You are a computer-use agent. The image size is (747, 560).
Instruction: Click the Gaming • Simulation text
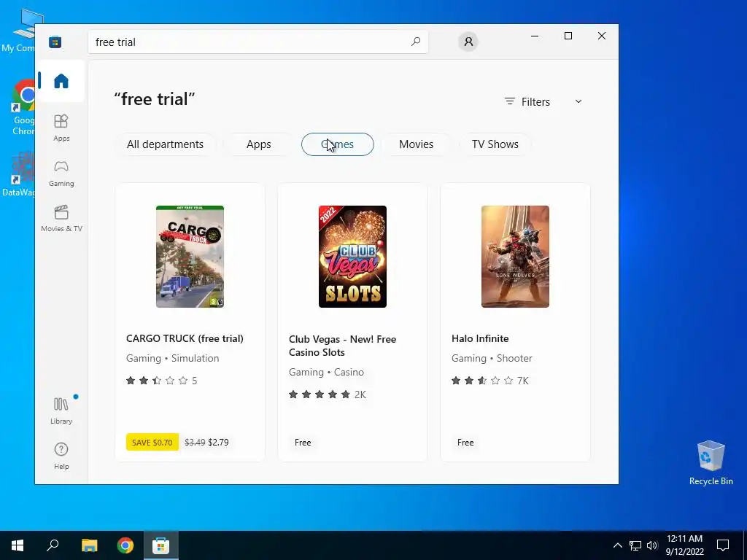click(x=172, y=358)
